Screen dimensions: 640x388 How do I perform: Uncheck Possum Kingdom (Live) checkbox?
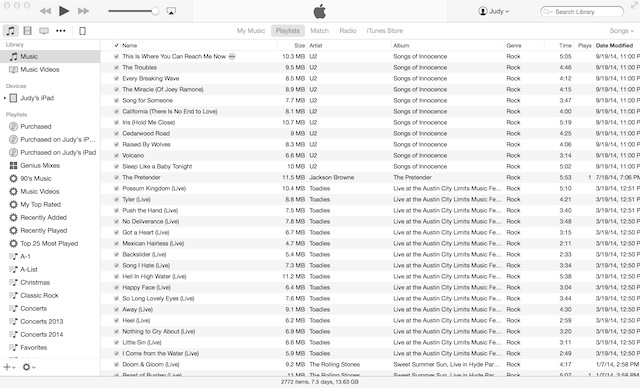click(116, 188)
